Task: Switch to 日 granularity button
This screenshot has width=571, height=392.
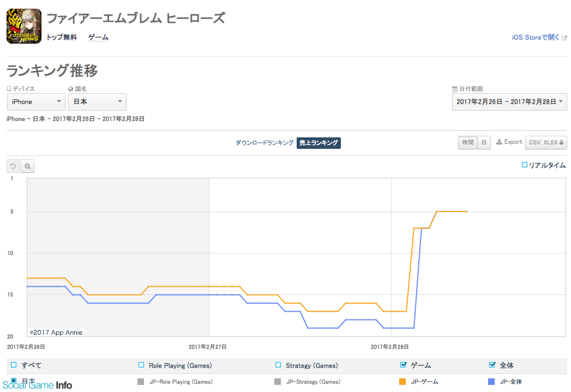Action: tap(484, 142)
